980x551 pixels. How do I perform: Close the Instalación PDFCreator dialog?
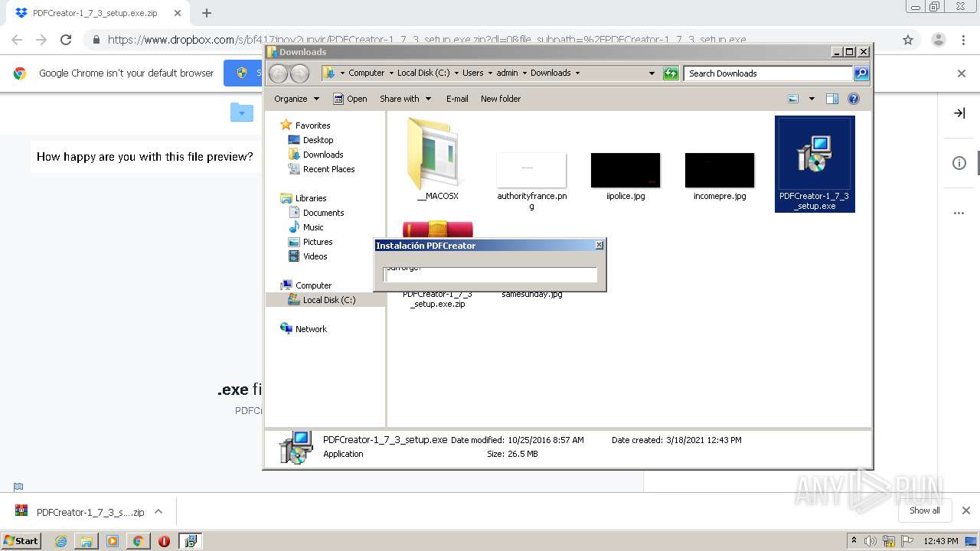click(599, 246)
